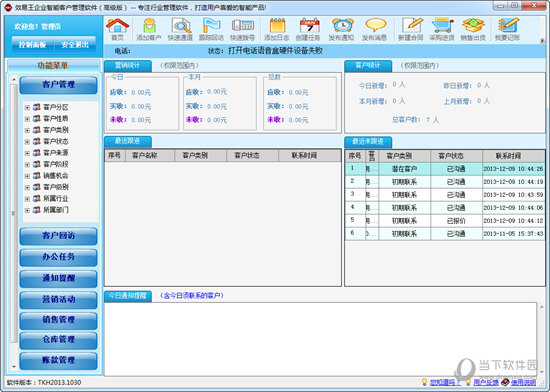Open the 功能菜单 header
The image size is (550, 392).
click(x=53, y=66)
